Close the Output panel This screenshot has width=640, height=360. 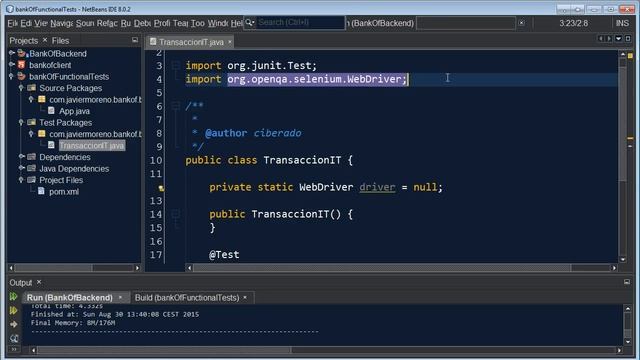tap(39, 282)
